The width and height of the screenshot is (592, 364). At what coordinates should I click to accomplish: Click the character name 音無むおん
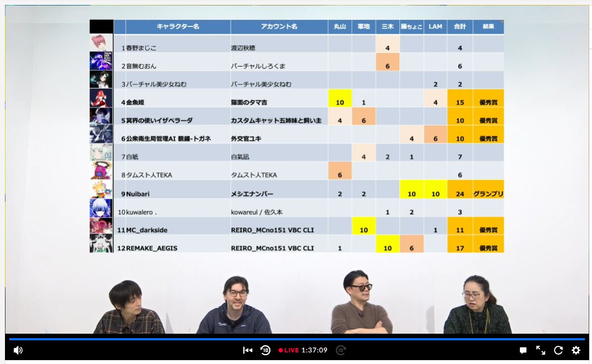pos(141,66)
